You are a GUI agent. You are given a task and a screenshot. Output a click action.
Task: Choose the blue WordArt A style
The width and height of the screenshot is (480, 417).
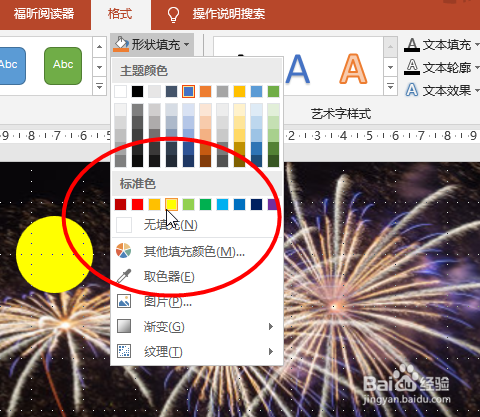click(x=297, y=69)
